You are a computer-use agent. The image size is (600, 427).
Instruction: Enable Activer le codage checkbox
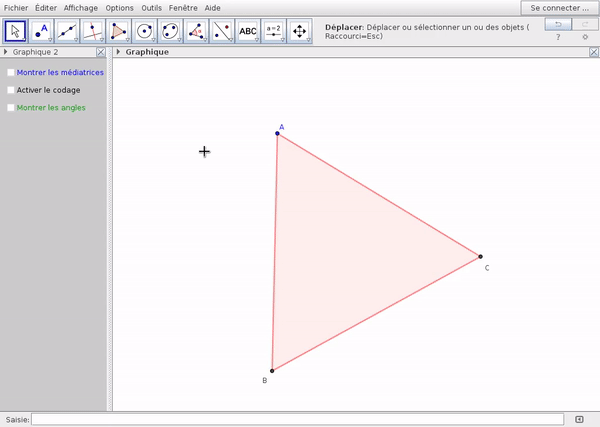pos(11,90)
